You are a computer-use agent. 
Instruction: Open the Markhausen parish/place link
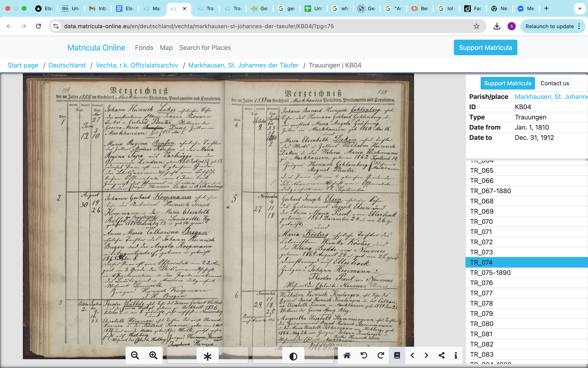pyautogui.click(x=551, y=97)
